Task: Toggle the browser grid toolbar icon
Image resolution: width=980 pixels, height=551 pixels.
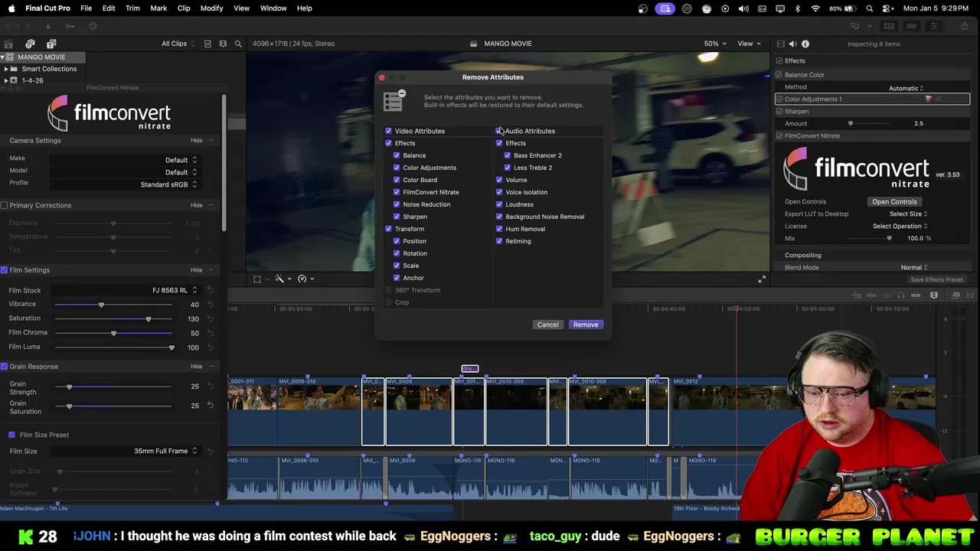Action: coord(890,26)
